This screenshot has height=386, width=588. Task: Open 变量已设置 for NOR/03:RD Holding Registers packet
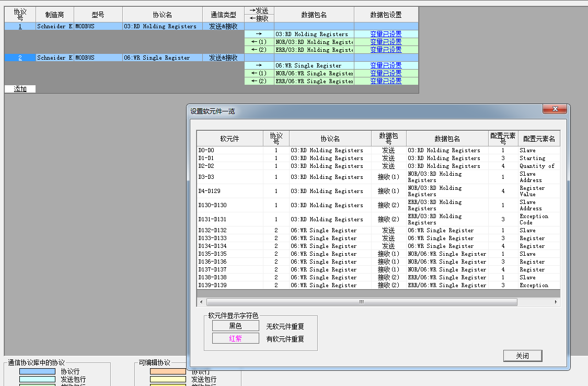386,42
